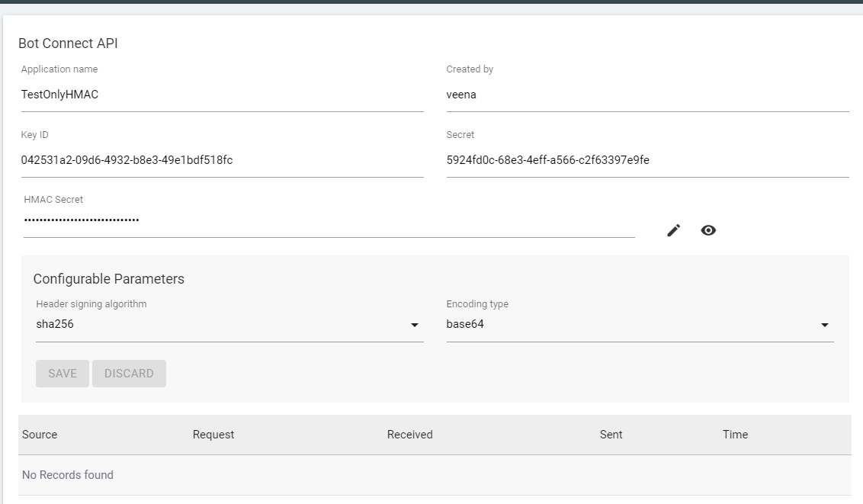
Task: Click the Time column header
Action: 735,435
